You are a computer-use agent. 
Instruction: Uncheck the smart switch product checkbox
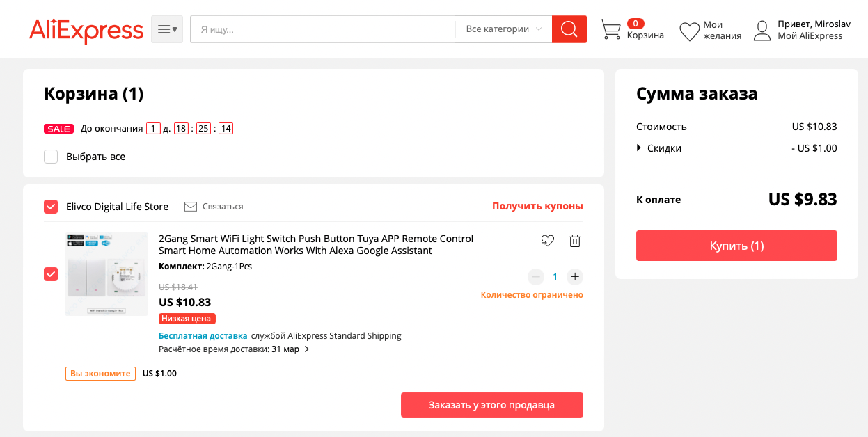coord(51,274)
